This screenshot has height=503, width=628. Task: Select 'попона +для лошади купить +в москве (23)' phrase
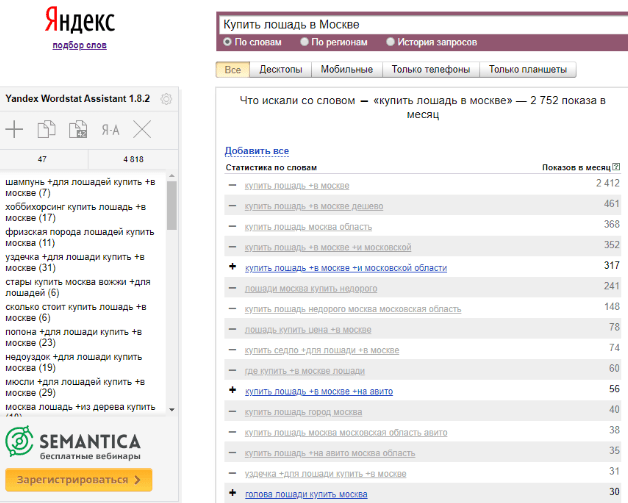click(74, 337)
